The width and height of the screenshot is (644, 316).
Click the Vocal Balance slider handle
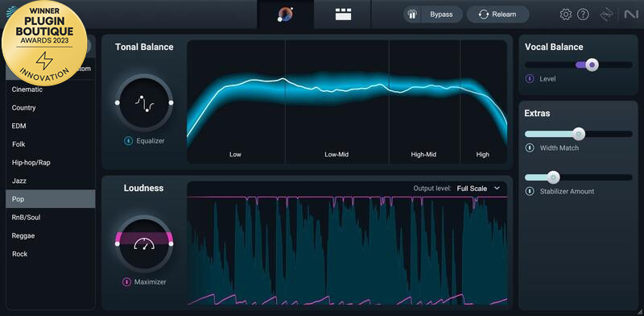(x=592, y=64)
